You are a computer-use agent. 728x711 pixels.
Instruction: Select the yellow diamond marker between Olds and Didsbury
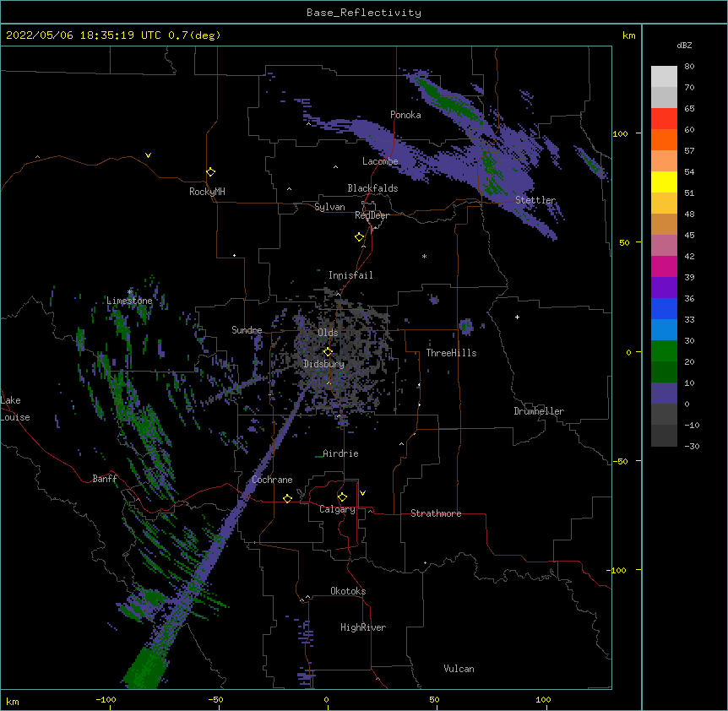pos(329,352)
